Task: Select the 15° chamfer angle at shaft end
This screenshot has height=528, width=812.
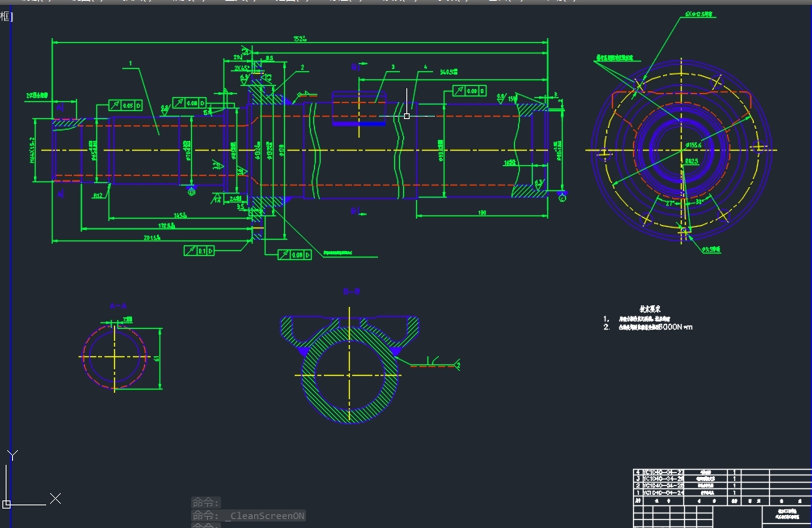Action: tap(512, 99)
